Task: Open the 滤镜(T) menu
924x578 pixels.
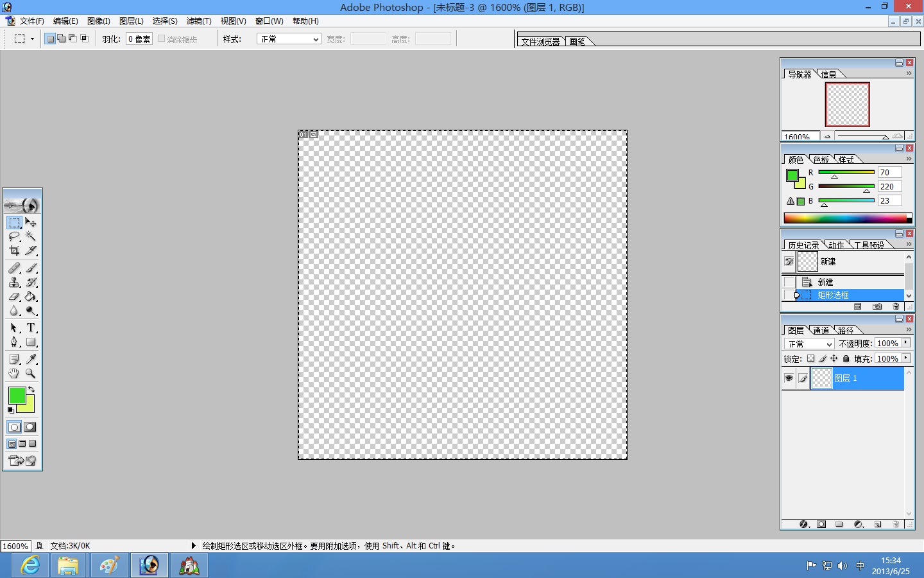Action: point(199,21)
